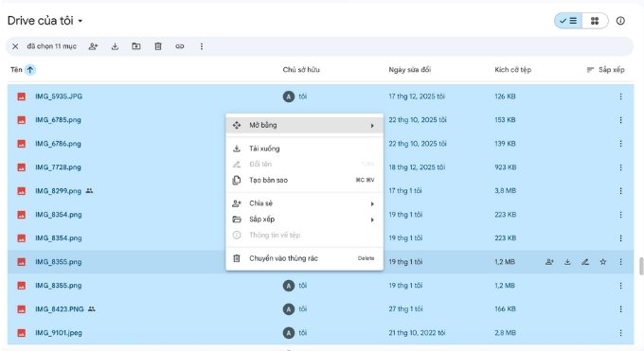Open more options for IMG_5935.JPG
This screenshot has width=644, height=351.
click(x=620, y=97)
